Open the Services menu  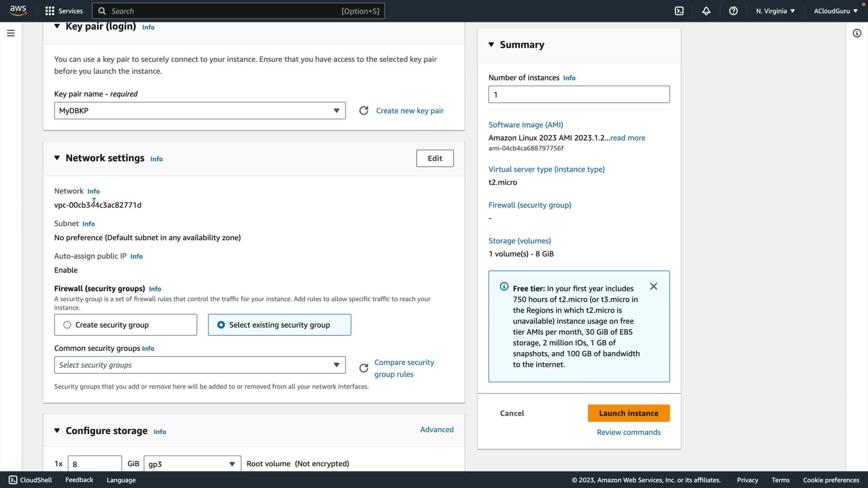(64, 11)
